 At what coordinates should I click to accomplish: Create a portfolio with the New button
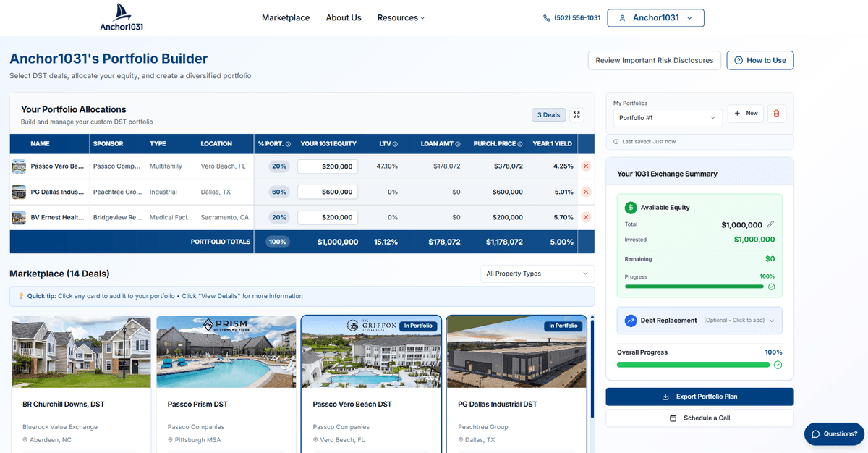[x=745, y=113]
